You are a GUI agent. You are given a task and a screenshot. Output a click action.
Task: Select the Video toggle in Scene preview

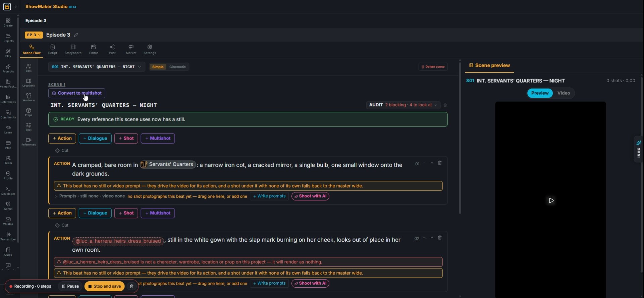pos(563,93)
